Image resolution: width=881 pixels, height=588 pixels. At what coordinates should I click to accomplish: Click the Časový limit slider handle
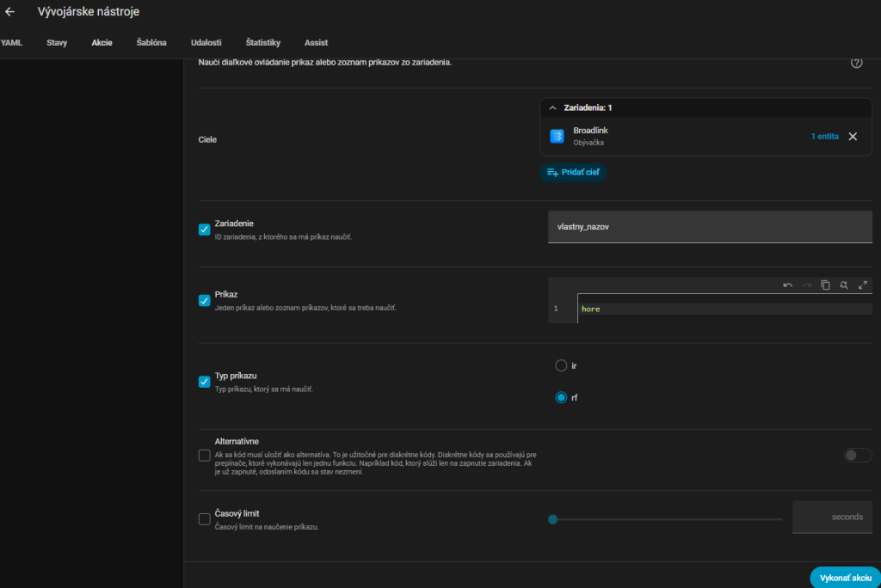pyautogui.click(x=553, y=519)
